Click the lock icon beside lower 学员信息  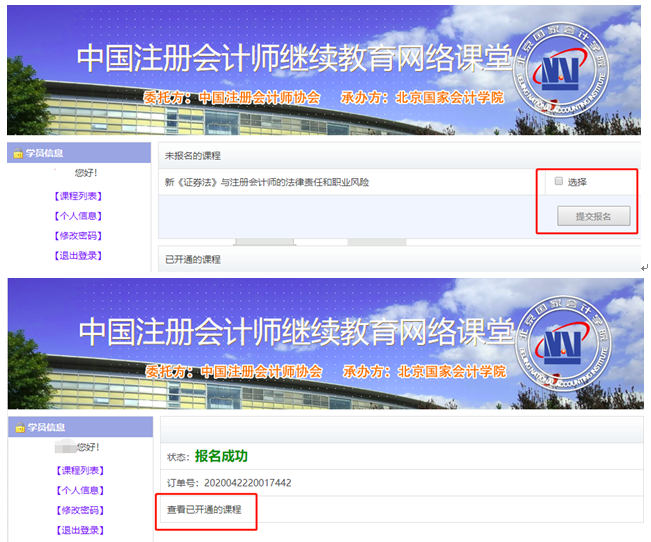point(20,427)
